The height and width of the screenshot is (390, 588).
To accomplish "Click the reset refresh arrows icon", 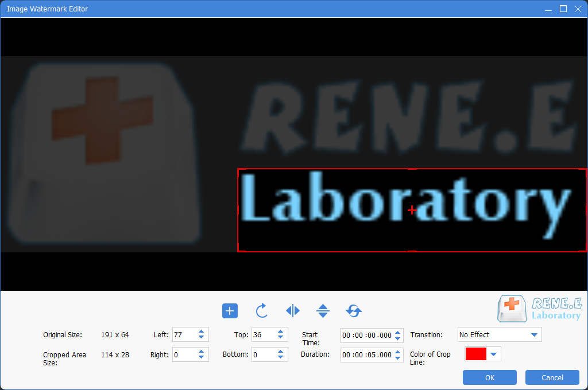I will [353, 311].
